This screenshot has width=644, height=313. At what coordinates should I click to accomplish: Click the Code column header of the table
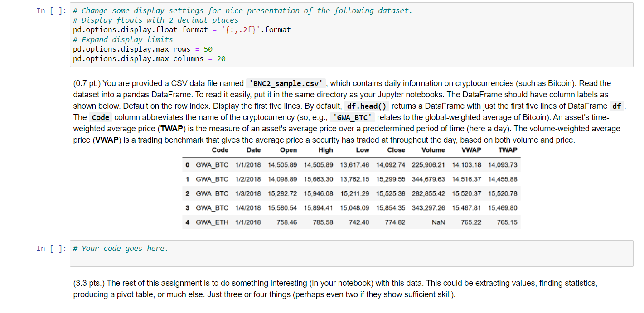pyautogui.click(x=220, y=150)
